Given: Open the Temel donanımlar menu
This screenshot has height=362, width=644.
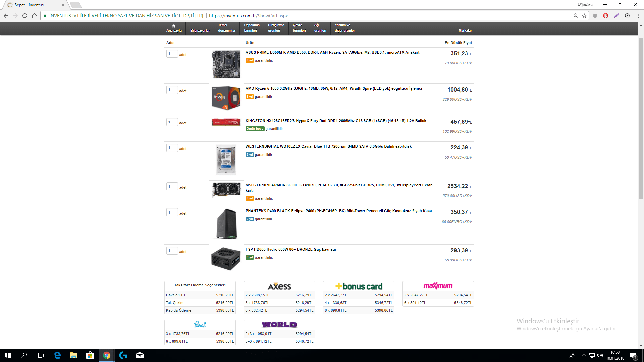Looking at the screenshot, I should (227, 28).
